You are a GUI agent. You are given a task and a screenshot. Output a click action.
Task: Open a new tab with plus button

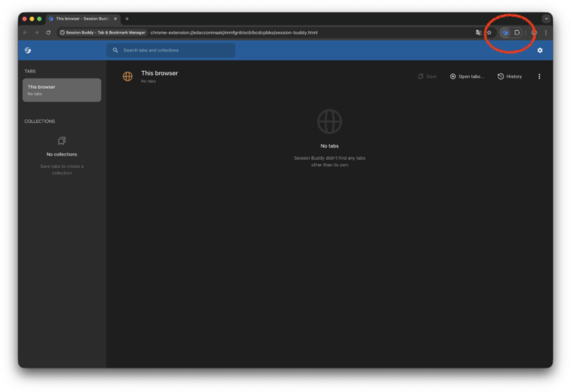[126, 18]
